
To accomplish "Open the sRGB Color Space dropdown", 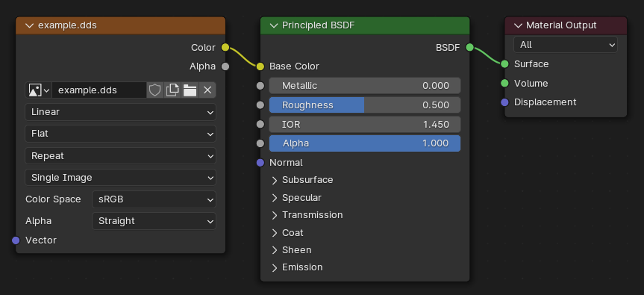I will [x=154, y=199].
